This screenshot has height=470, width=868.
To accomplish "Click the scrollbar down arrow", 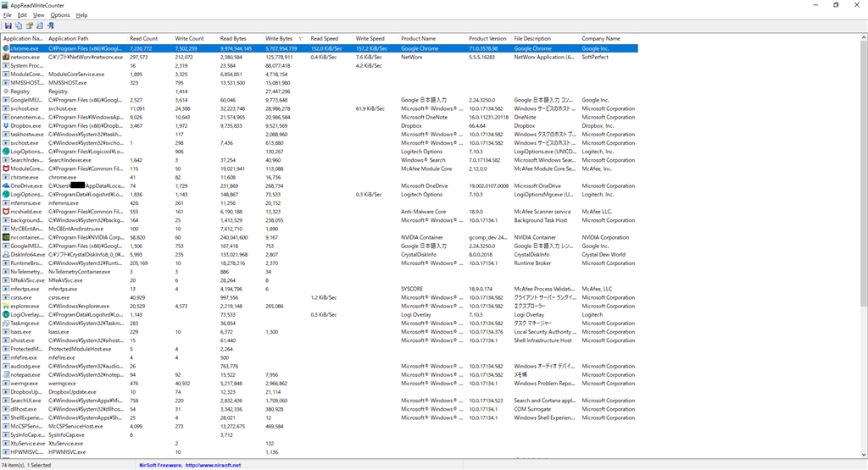I will pos(864,455).
